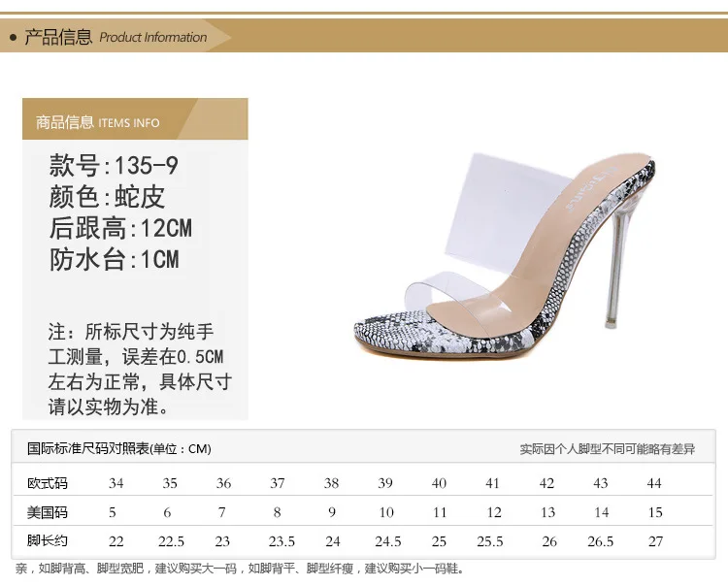Click EU size 39 cell
Screen dimensions: 728x586
[385, 483]
